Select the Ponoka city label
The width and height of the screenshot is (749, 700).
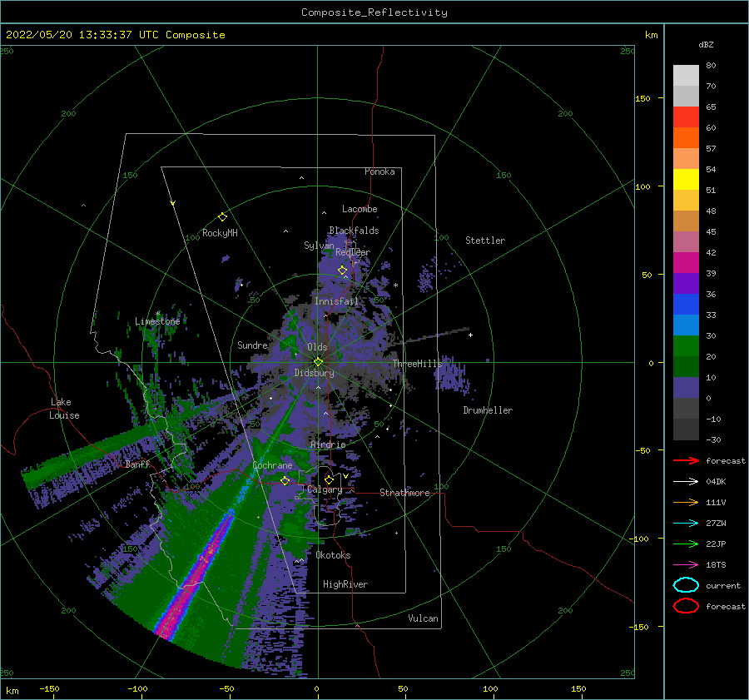[379, 171]
